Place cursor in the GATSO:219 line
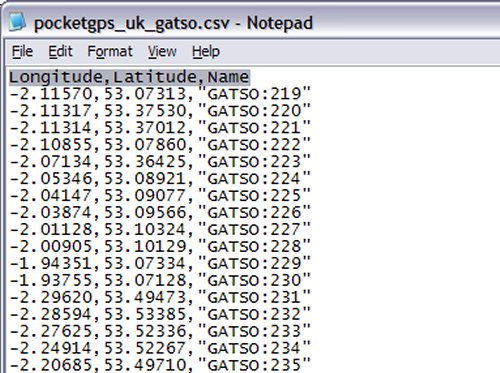This screenshot has width=500, height=373. 160,94
